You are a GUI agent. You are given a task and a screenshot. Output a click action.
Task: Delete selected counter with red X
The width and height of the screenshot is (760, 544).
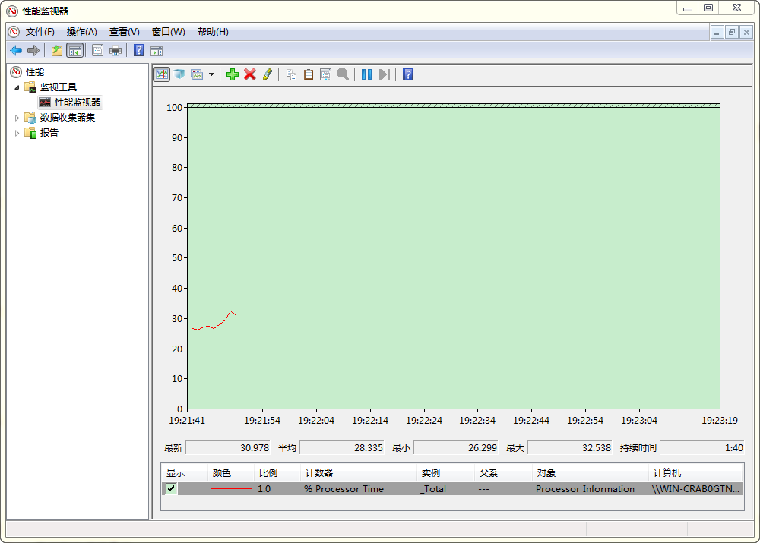(250, 74)
